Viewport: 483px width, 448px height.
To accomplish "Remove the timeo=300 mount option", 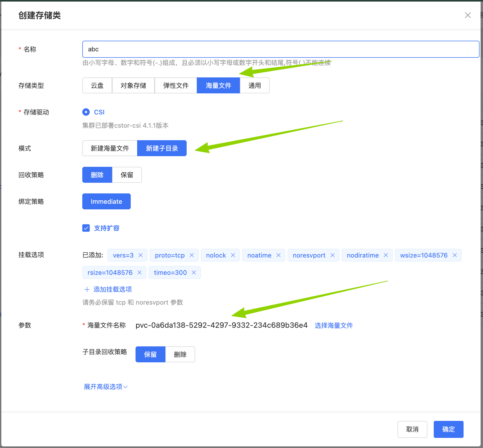I will pyautogui.click(x=194, y=273).
